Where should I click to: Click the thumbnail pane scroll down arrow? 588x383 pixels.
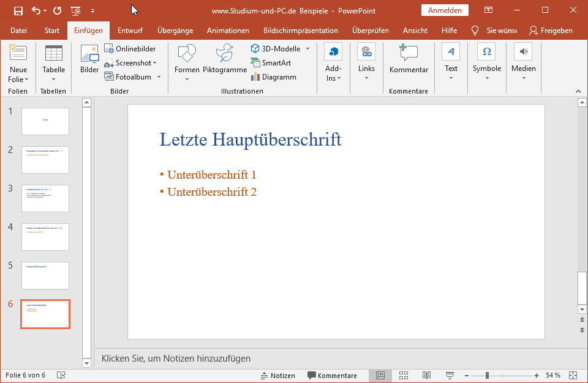pyautogui.click(x=86, y=363)
